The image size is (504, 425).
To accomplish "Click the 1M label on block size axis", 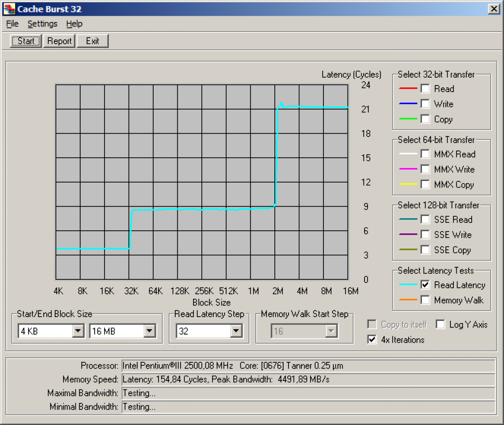I will [253, 291].
